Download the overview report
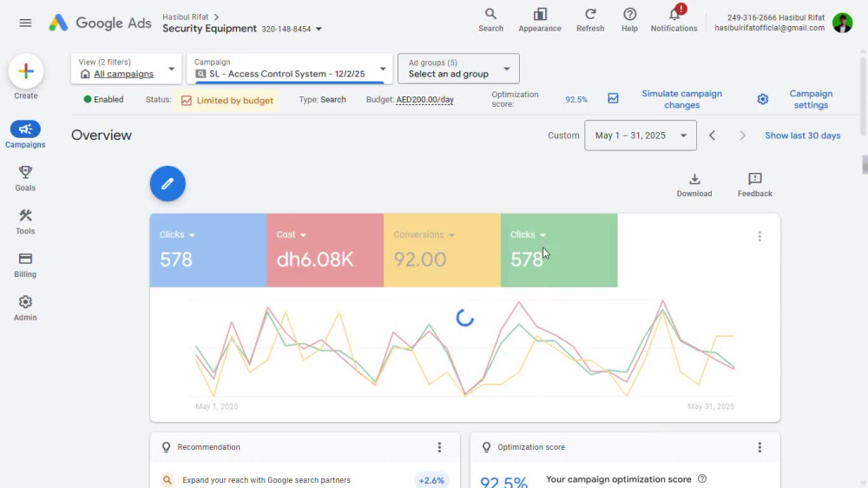This screenshot has width=868, height=488. coord(694,185)
